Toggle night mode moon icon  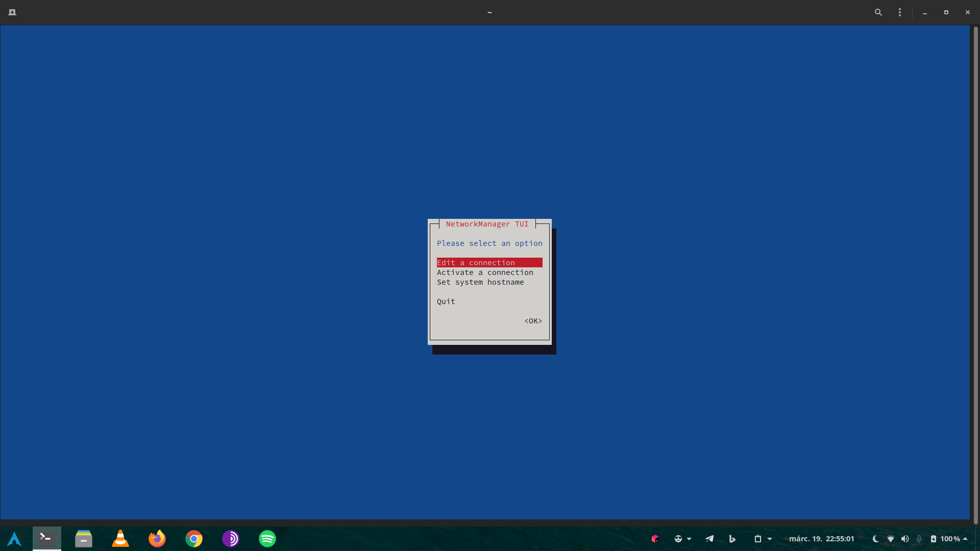click(x=876, y=539)
